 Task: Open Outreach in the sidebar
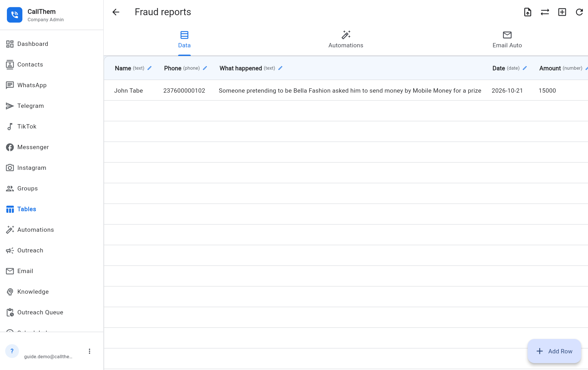pos(52,250)
